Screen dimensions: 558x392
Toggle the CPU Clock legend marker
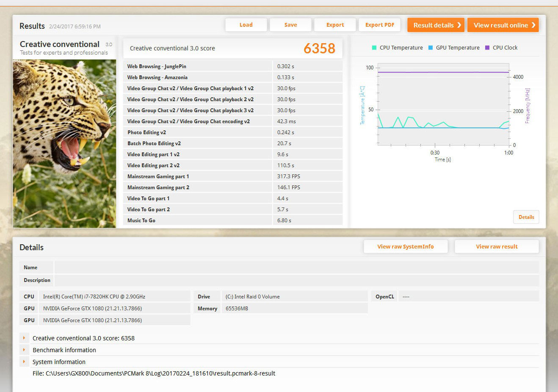tap(487, 48)
